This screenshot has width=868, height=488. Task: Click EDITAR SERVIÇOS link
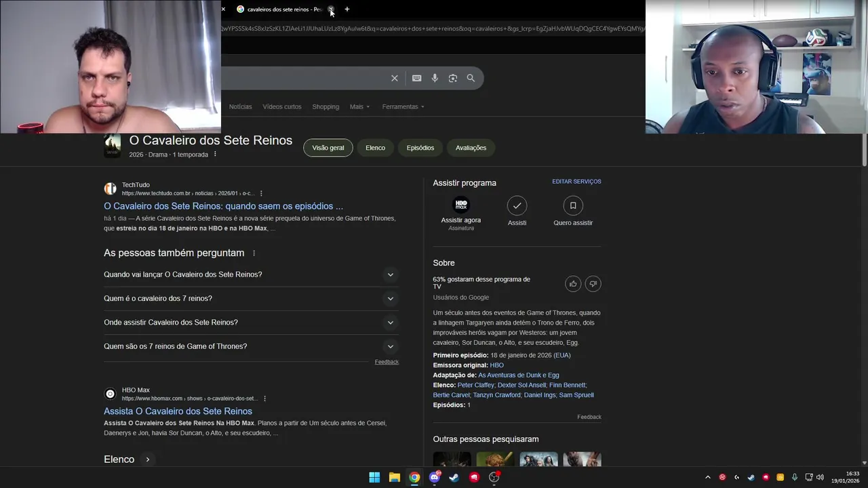[x=576, y=182]
